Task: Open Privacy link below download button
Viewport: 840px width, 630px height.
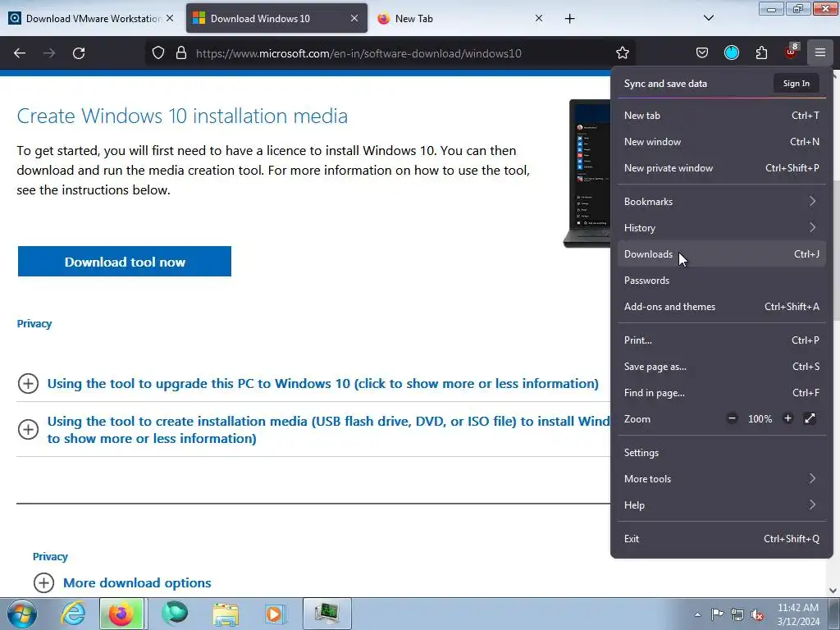Action: [34, 323]
